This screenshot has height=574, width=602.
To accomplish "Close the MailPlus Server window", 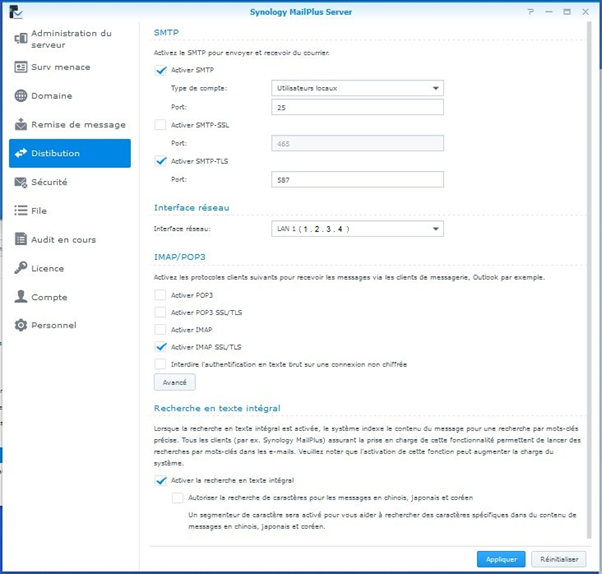I will point(585,12).
